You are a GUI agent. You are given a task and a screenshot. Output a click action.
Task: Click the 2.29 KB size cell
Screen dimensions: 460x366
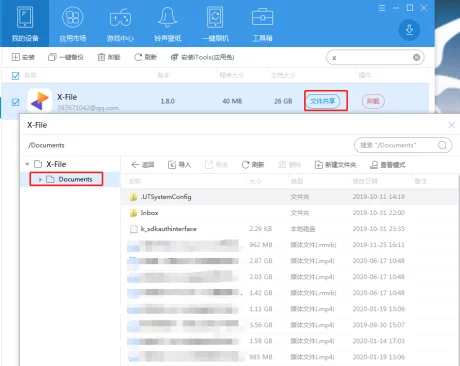(261, 229)
